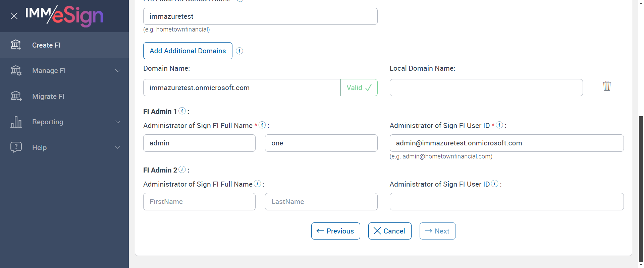Go back with the Previous button

(x=335, y=231)
